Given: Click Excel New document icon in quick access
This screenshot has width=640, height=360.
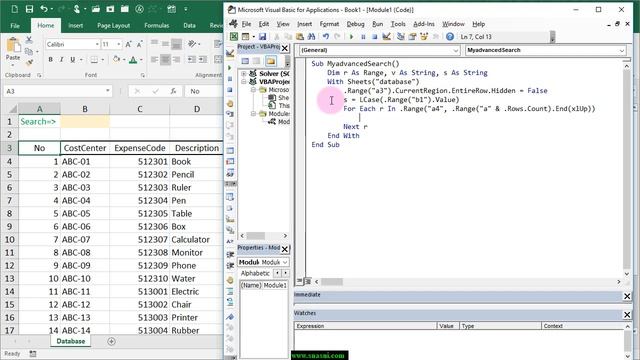Looking at the screenshot, I should coord(15,9).
